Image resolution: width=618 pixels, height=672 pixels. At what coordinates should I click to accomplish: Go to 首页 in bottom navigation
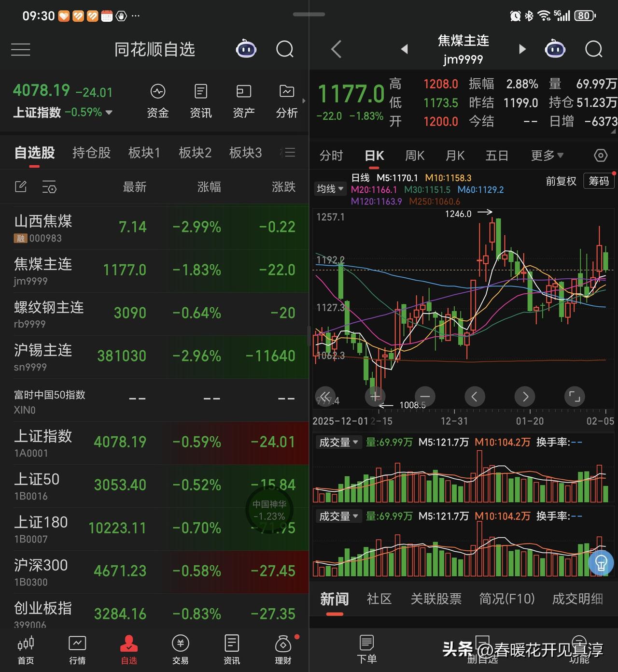26,650
